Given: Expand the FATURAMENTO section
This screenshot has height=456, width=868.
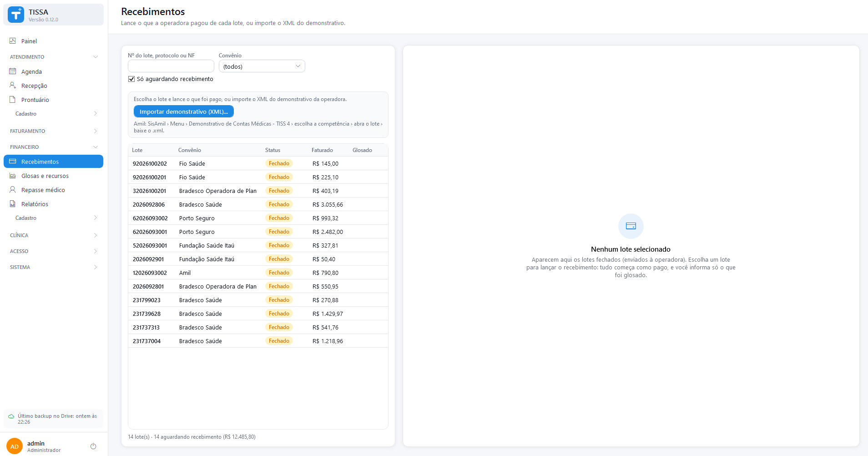Looking at the screenshot, I should pos(54,131).
